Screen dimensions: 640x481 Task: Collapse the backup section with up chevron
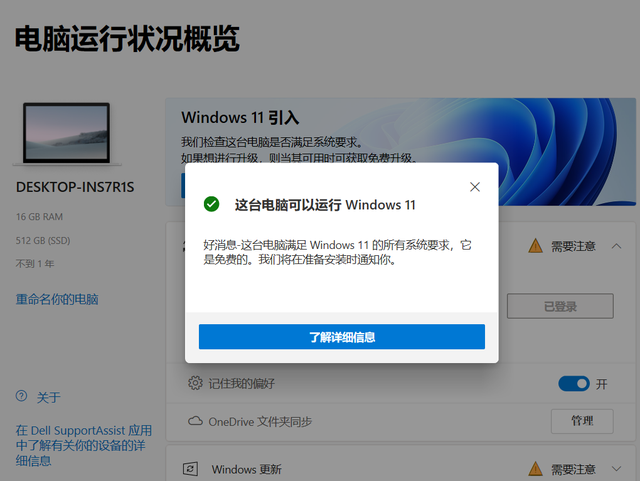pyautogui.click(x=617, y=246)
